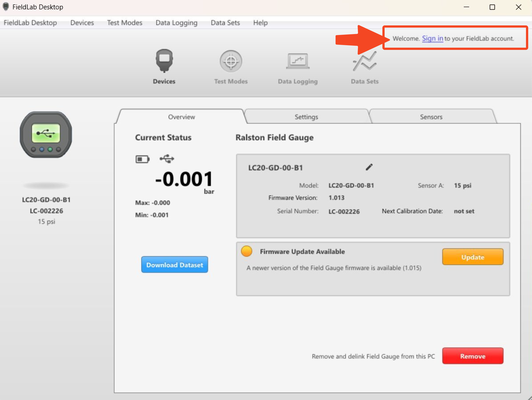Click the FieldLab Desktop title bar app icon
Screen dimensions: 532x400
tap(6, 7)
